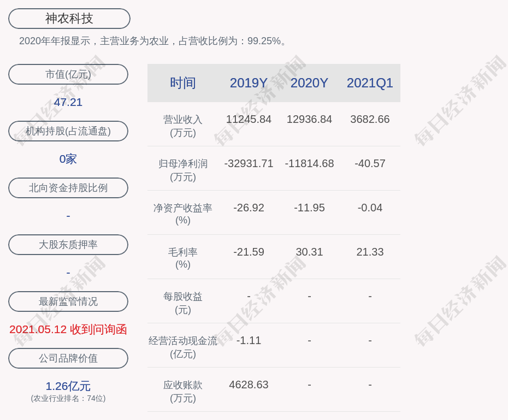
Task: Click the red 2021.05.12 收到问询函 text
Action: (68, 329)
